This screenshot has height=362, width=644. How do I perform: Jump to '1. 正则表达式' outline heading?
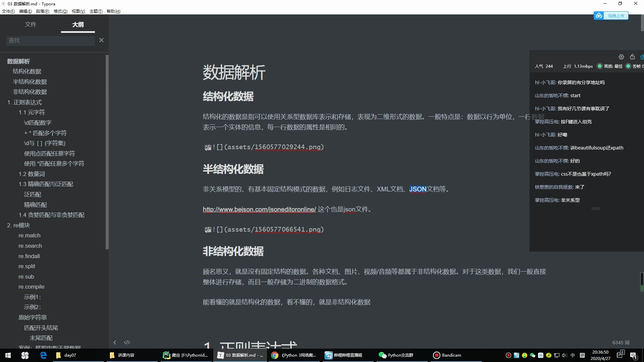(24, 102)
